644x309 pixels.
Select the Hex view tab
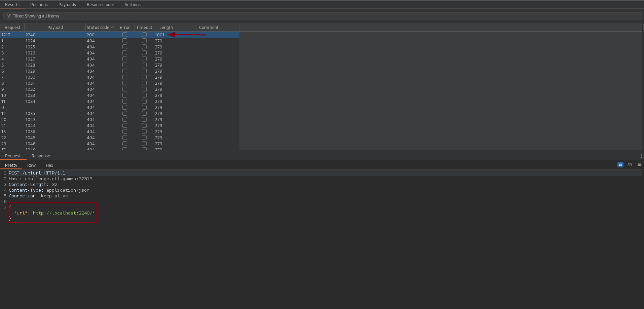tap(49, 165)
